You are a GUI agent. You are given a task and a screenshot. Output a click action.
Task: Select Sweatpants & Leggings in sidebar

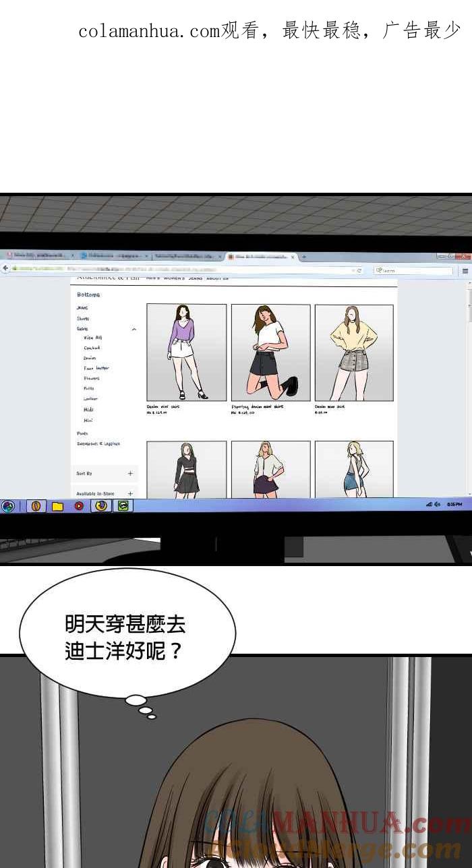click(98, 443)
